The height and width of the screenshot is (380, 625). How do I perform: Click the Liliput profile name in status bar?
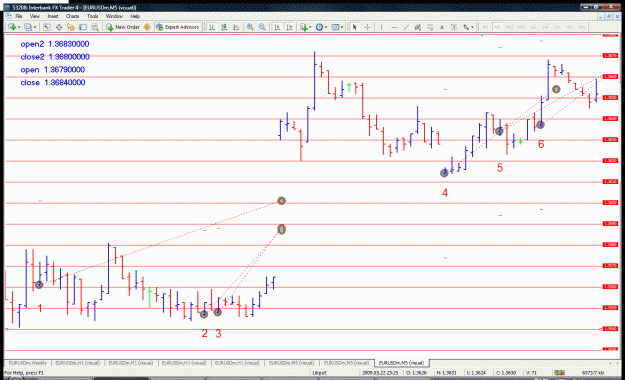(x=319, y=373)
